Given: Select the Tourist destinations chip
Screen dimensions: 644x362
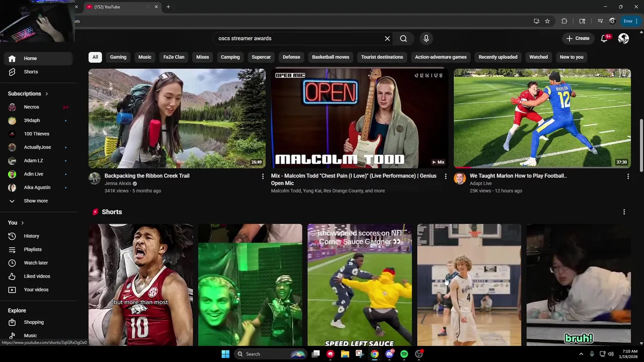Looking at the screenshot, I should [382, 57].
